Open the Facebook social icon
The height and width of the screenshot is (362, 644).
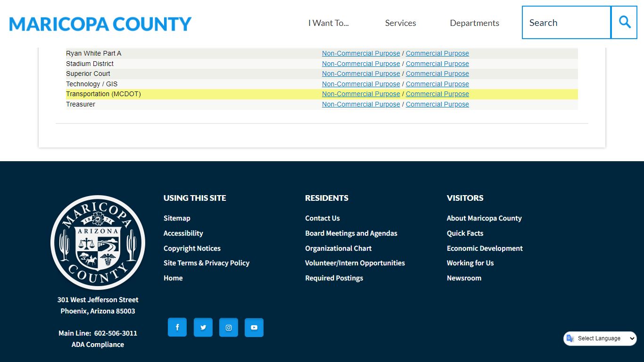(x=177, y=328)
